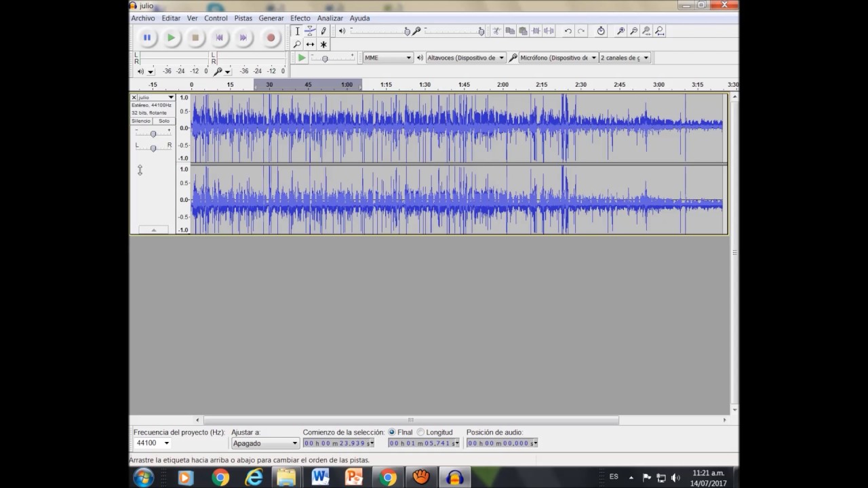Open the Micrófono input device dropdown

tap(558, 58)
